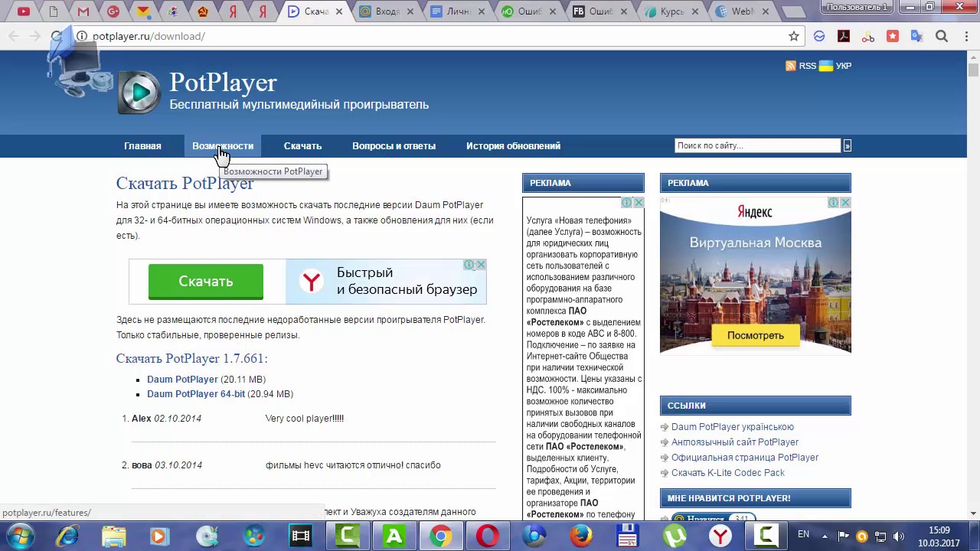Screen dimensions: 980x551
Task: Go to Вопросы и ответы page
Action: click(394, 145)
